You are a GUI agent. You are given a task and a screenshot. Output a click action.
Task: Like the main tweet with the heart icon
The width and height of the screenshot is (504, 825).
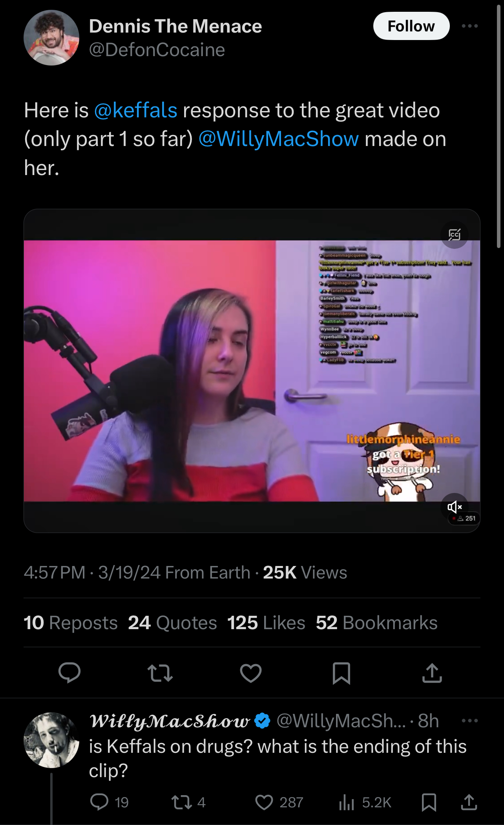[x=251, y=673]
